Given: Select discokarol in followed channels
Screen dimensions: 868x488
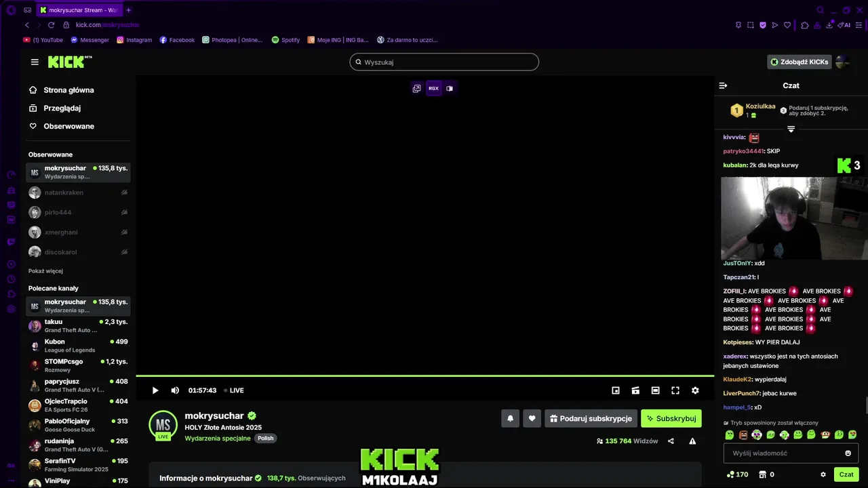Looking at the screenshot, I should point(78,252).
